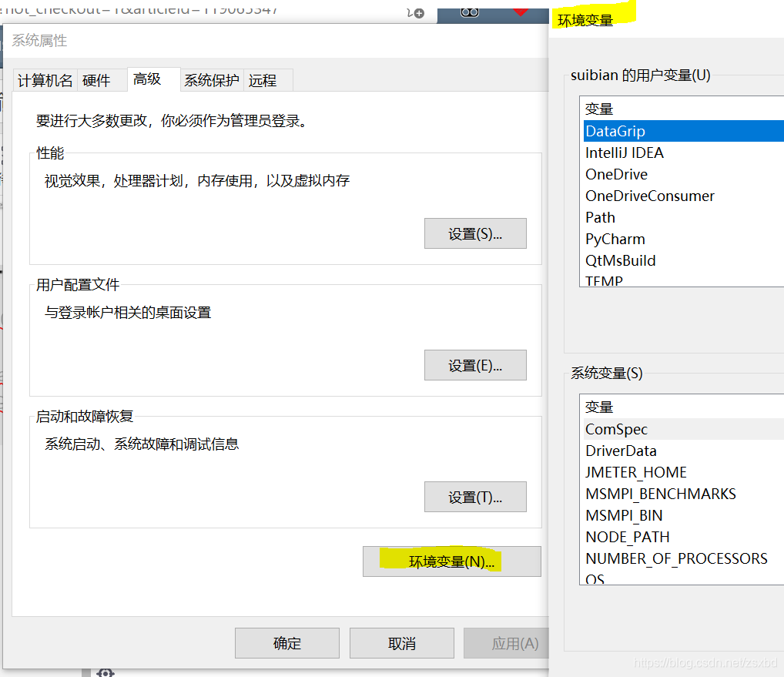The width and height of the screenshot is (784, 677).
Task: Select ComSpec system variable
Action: coord(684,429)
